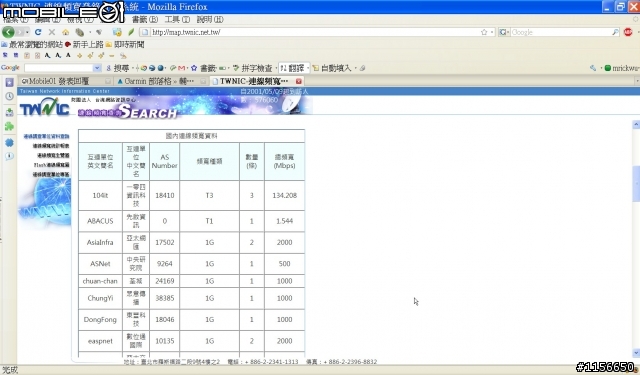
Task: Open the 新手上路 bookmark
Action: [84, 44]
